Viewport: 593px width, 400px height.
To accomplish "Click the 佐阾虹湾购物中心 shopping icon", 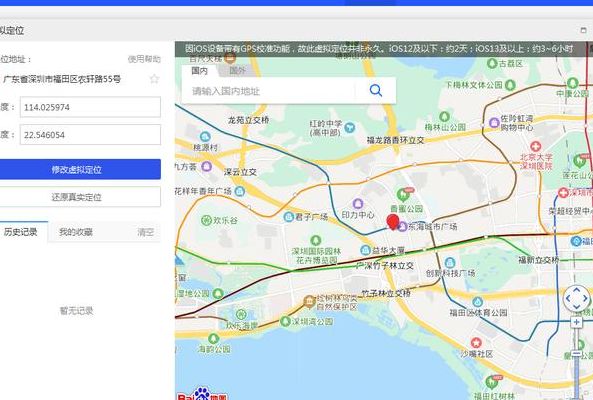I will (494, 122).
